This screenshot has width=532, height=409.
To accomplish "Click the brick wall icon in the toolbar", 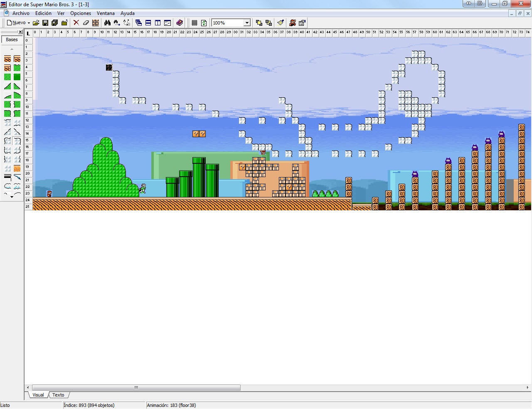I will click(96, 23).
